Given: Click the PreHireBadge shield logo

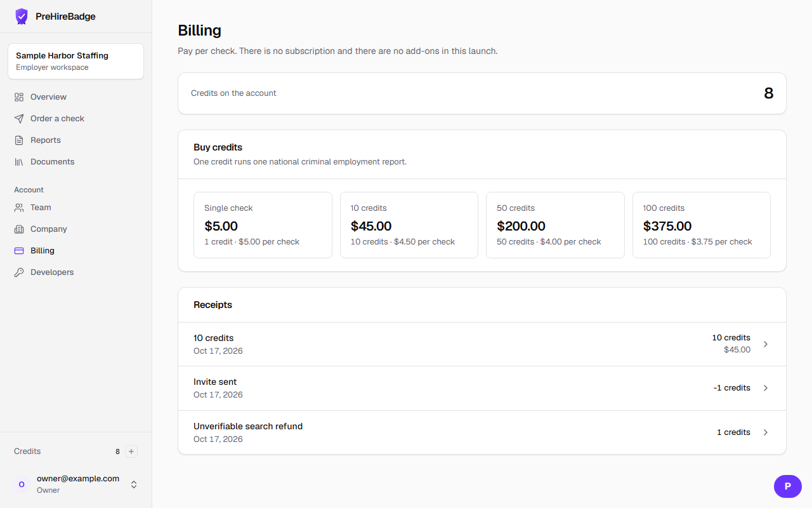Looking at the screenshot, I should (22, 17).
